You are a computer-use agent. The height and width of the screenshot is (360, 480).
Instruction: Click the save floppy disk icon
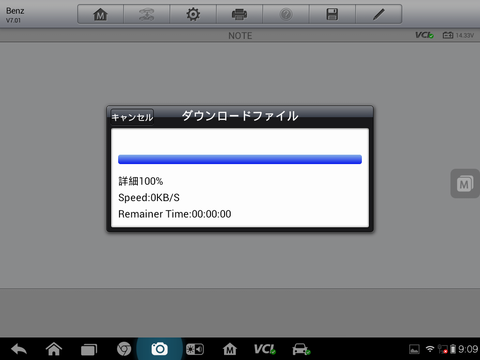tap(332, 14)
